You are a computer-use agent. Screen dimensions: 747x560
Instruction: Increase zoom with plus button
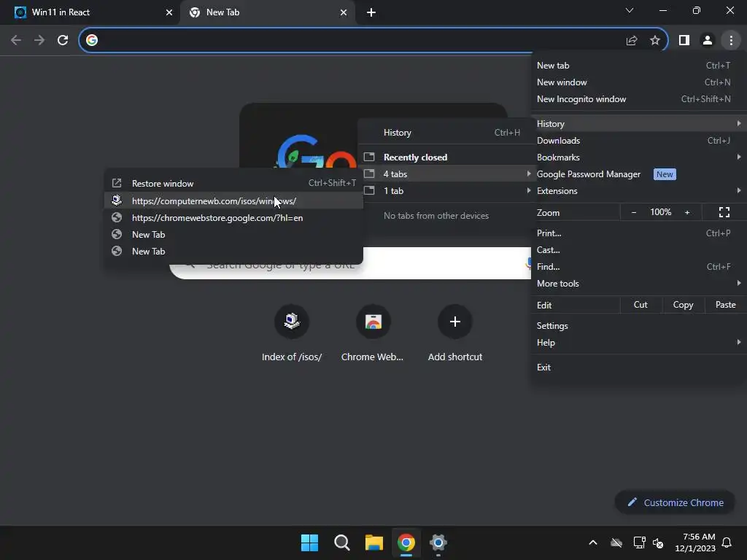click(x=687, y=212)
